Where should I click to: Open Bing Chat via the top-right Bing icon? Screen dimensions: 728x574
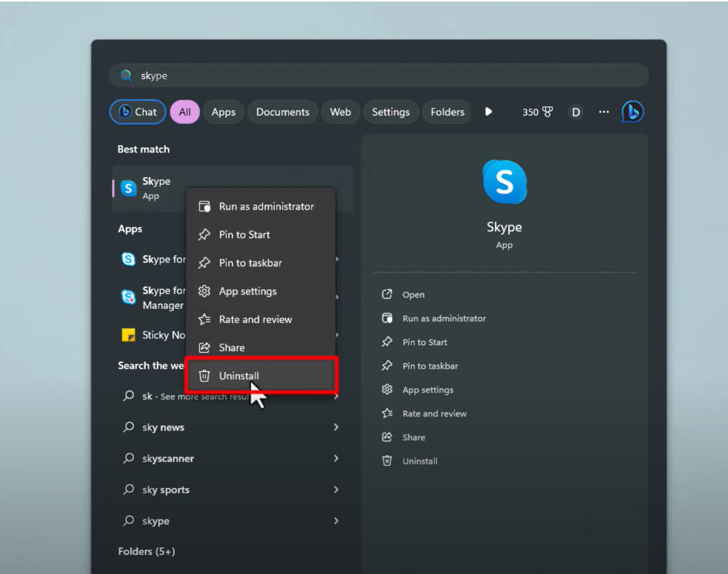tap(632, 112)
